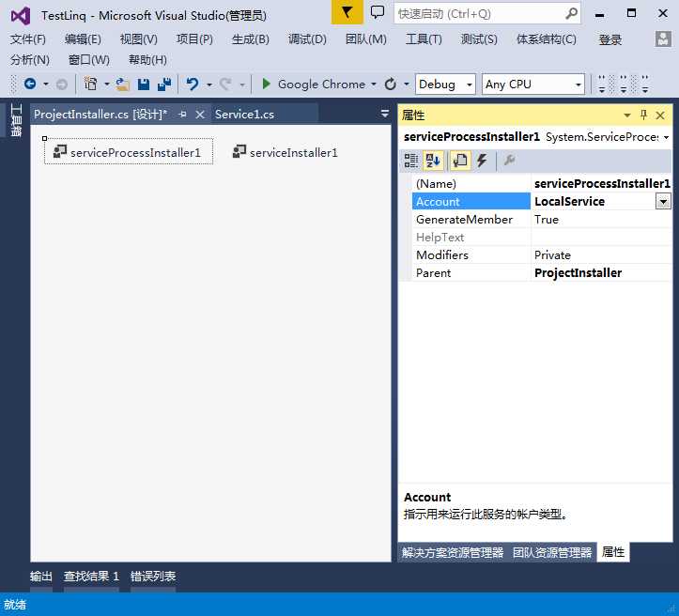Switch to 解决方案资源管理器 tab
This screenshot has height=616, width=679.
[453, 552]
